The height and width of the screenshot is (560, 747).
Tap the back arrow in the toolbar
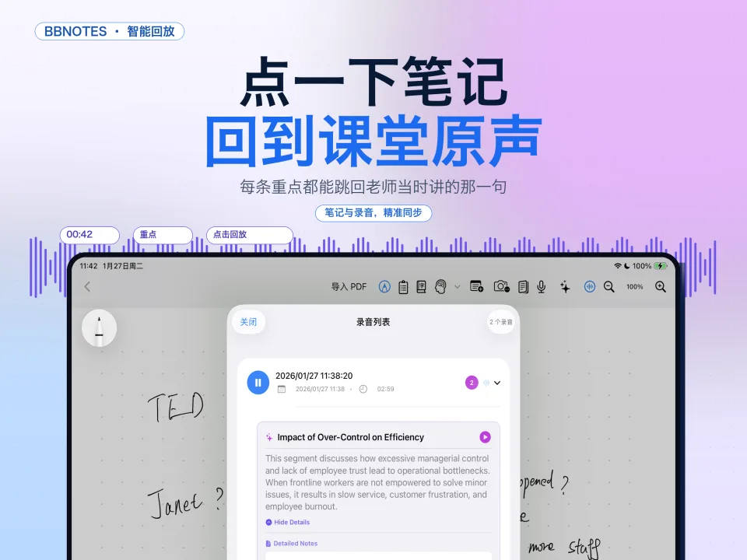click(x=87, y=287)
